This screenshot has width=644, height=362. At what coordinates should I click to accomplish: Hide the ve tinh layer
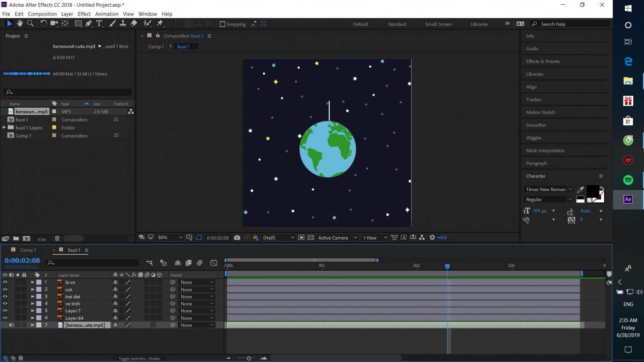click(x=5, y=304)
